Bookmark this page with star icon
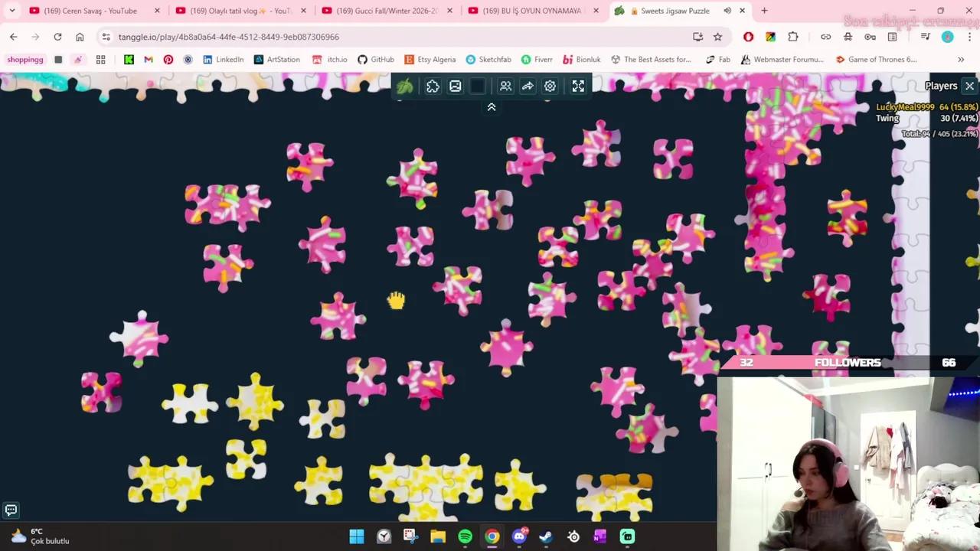 [717, 37]
